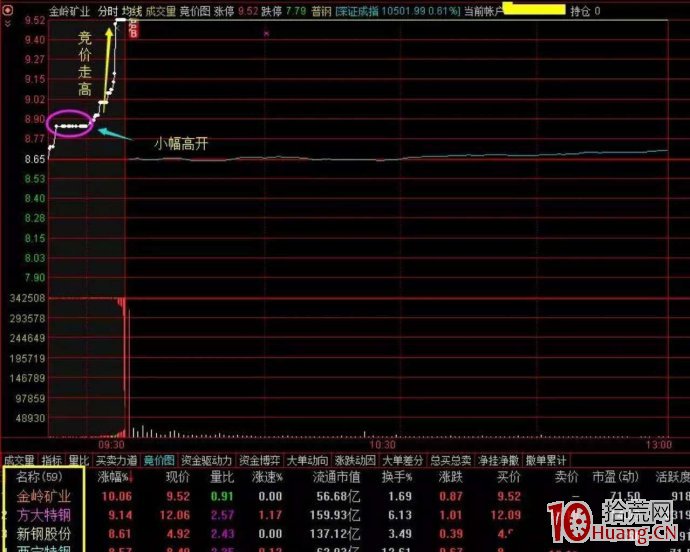Expand the double-chevron under the red circle icon
Viewport: 690px width, 552px height.
pyautogui.click(x=7, y=23)
